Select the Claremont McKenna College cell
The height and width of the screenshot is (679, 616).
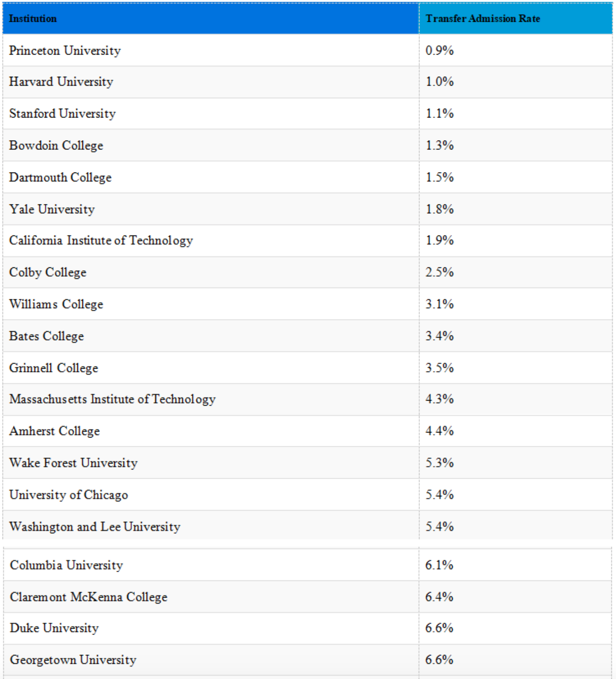pos(89,597)
